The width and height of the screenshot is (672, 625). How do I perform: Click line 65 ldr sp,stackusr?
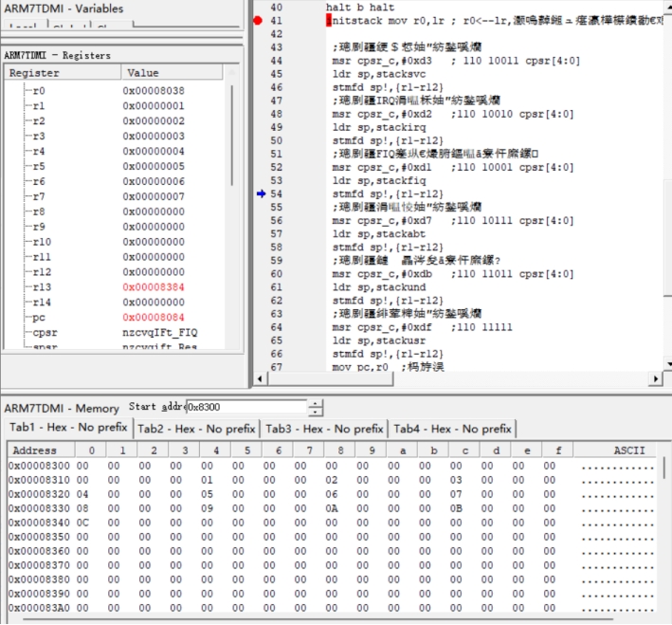379,340
